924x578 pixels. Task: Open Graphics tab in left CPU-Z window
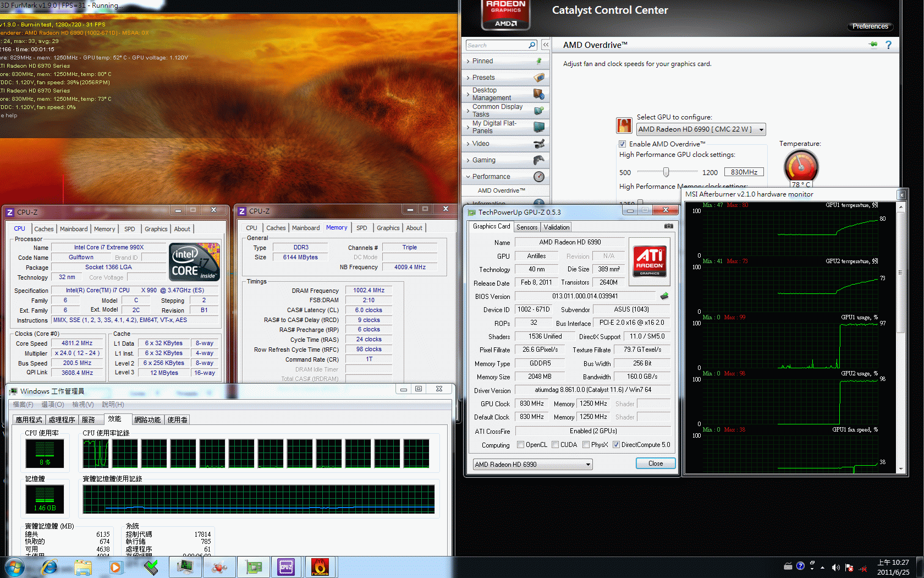coord(156,229)
